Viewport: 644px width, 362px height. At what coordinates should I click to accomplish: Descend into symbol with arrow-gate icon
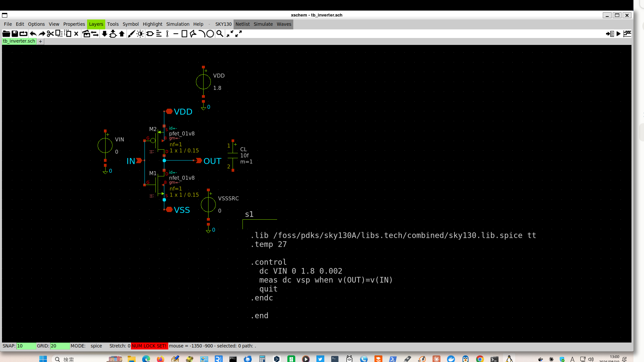(113, 34)
